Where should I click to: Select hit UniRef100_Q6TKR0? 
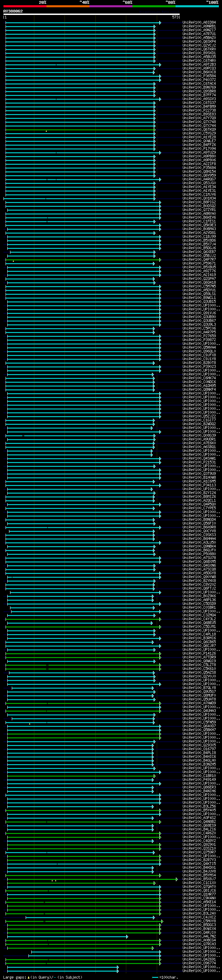tap(199, 49)
